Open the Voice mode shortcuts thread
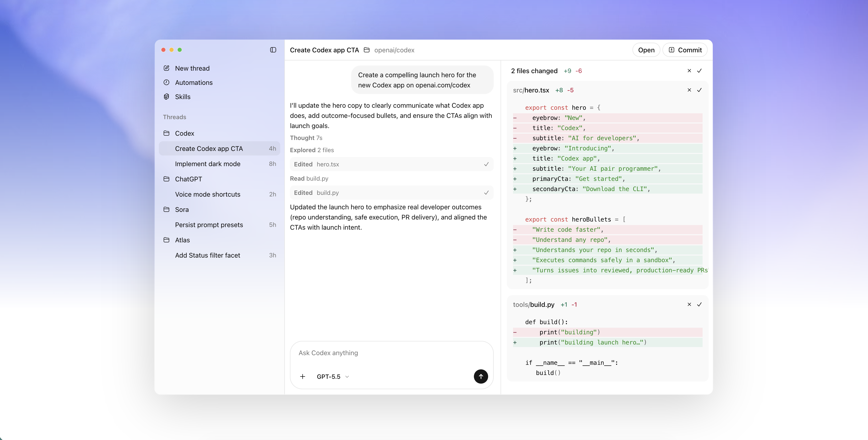The height and width of the screenshot is (440, 868). pos(219,194)
